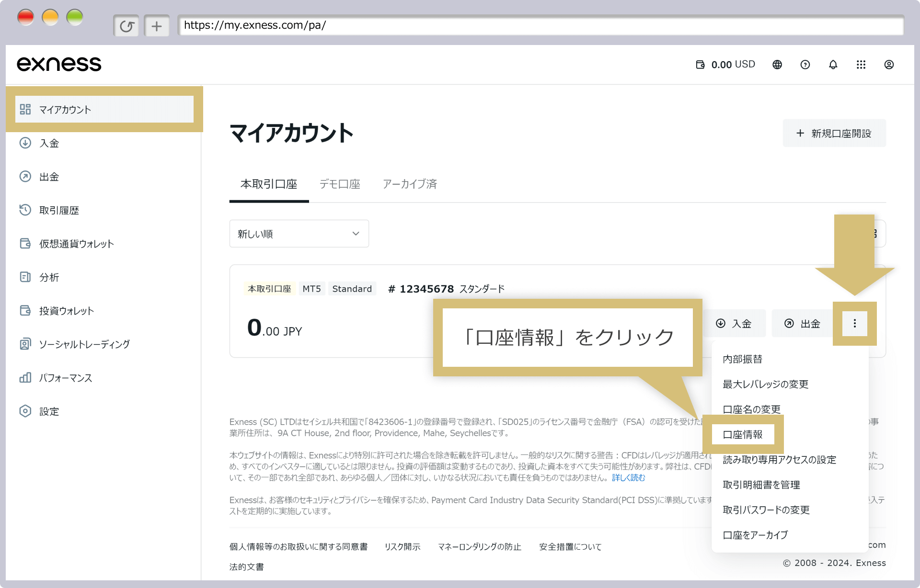Click the 0.00 JPY balance
Screen dimensions: 920x588
pyautogui.click(x=275, y=328)
